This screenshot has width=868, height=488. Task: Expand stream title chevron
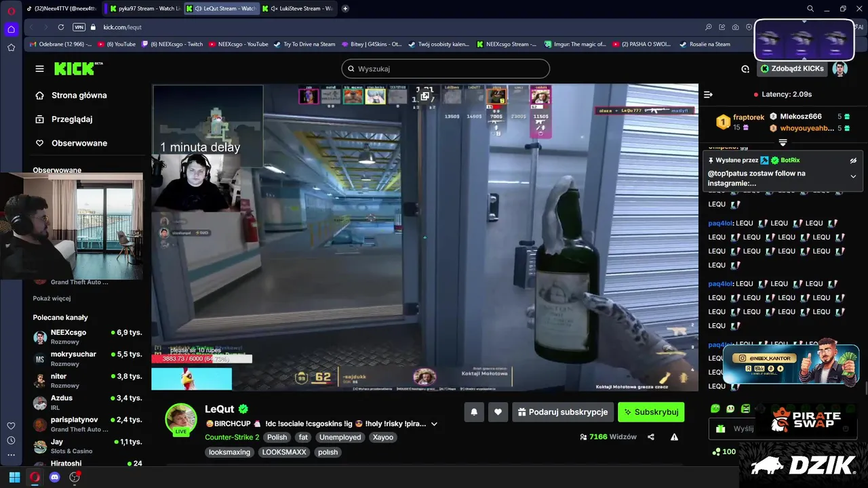(x=434, y=424)
